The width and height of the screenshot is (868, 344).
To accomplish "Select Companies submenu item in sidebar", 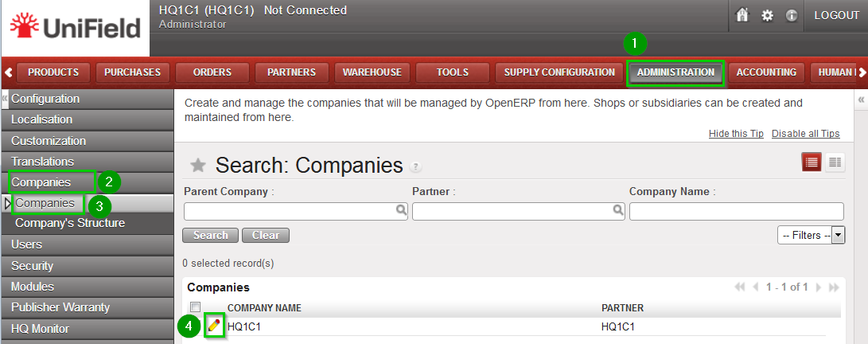I will [x=88, y=203].
